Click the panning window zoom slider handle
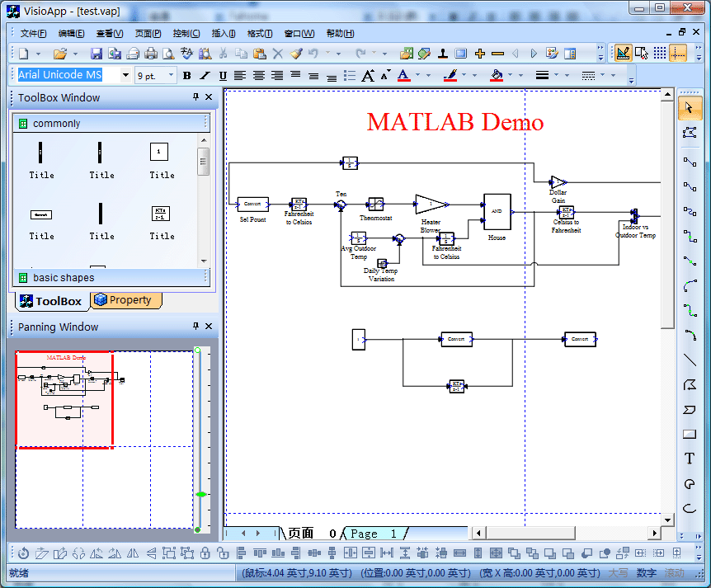Viewport: 711px width, 588px height. coord(200,494)
